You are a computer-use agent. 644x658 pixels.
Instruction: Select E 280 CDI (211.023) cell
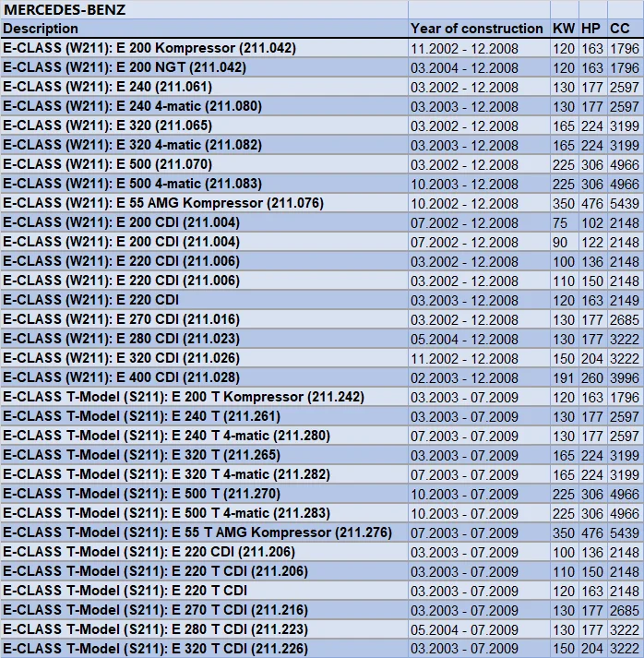pos(204,339)
